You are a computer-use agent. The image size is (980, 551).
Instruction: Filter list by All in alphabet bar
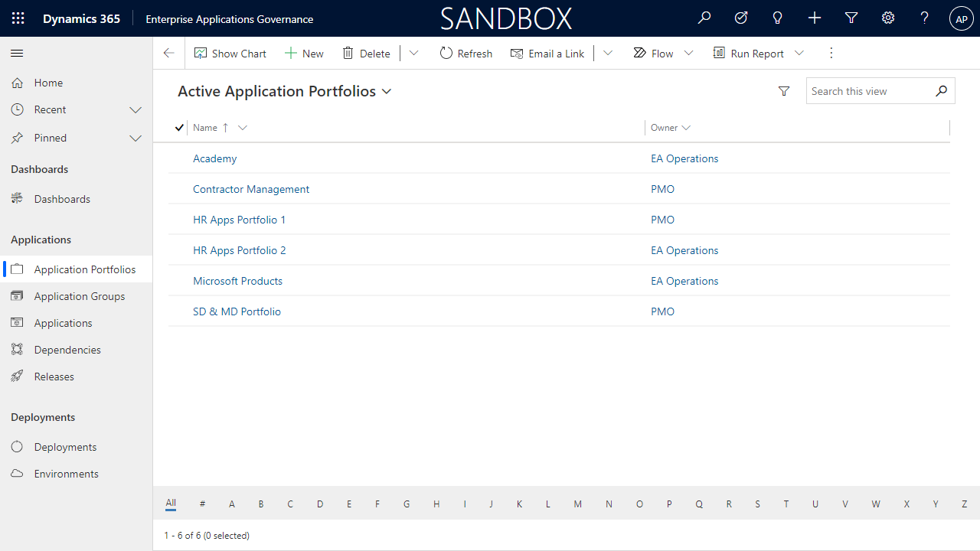[171, 504]
